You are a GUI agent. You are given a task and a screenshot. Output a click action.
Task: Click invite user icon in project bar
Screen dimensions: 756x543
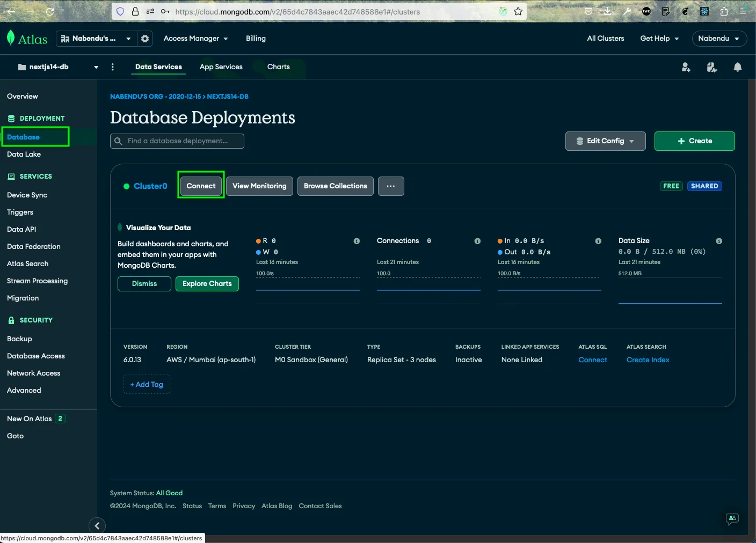(x=686, y=67)
